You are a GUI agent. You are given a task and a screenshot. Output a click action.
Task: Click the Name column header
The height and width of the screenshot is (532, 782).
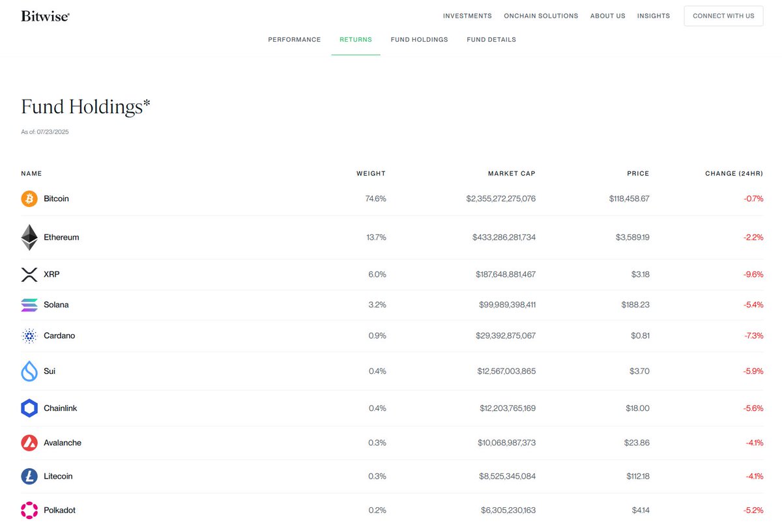pos(31,174)
